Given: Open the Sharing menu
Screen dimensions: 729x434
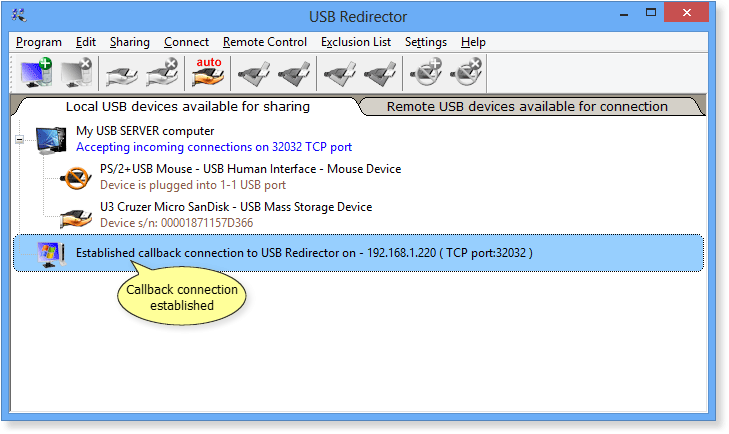Looking at the screenshot, I should click(x=130, y=42).
